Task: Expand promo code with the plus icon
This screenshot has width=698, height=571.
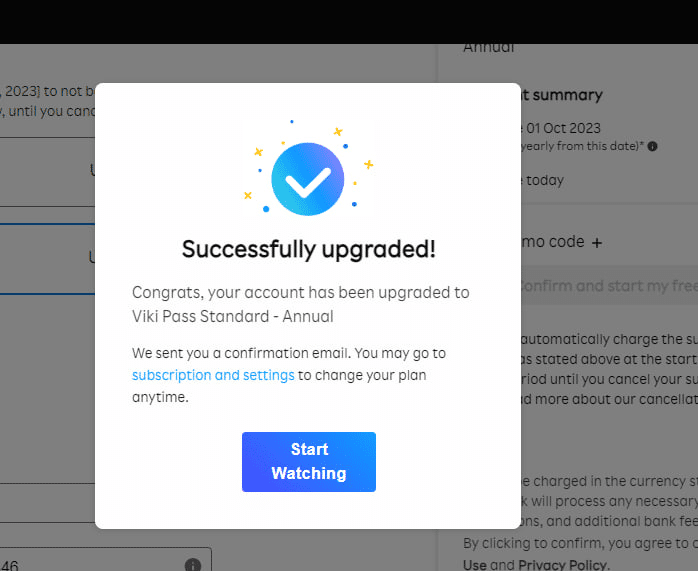Action: (x=597, y=242)
